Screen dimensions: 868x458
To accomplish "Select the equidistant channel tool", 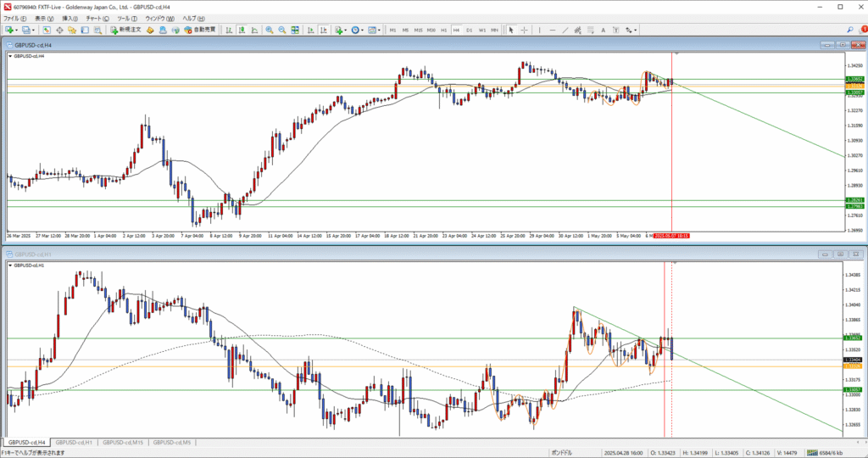I will pyautogui.click(x=577, y=30).
